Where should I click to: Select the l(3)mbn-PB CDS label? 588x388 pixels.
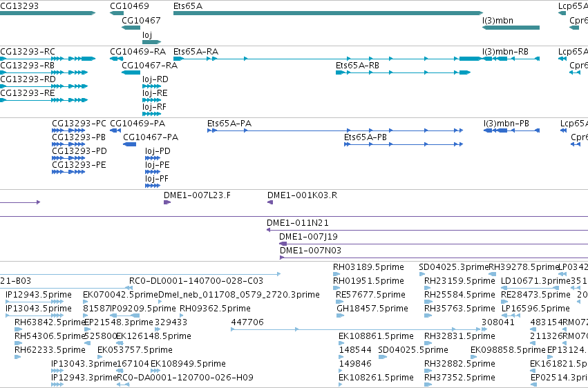[506, 123]
